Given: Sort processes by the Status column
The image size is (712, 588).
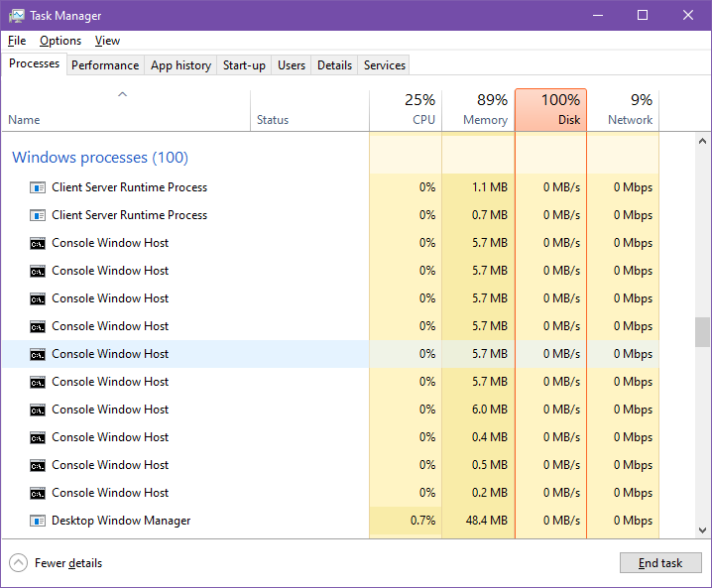Looking at the screenshot, I should pos(273,120).
